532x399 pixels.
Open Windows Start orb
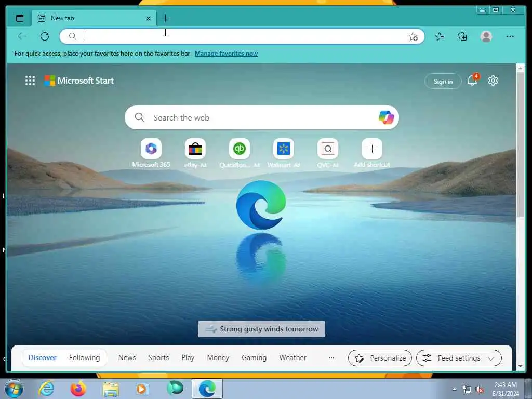point(14,389)
